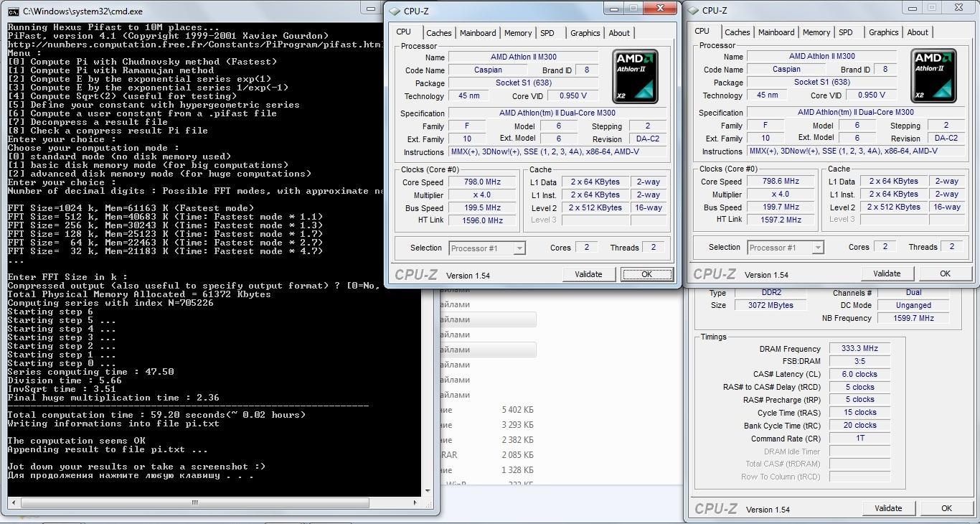Open Mainboard tab in right CPU-Z window
The height and width of the screenshot is (524, 980).
[x=776, y=32]
